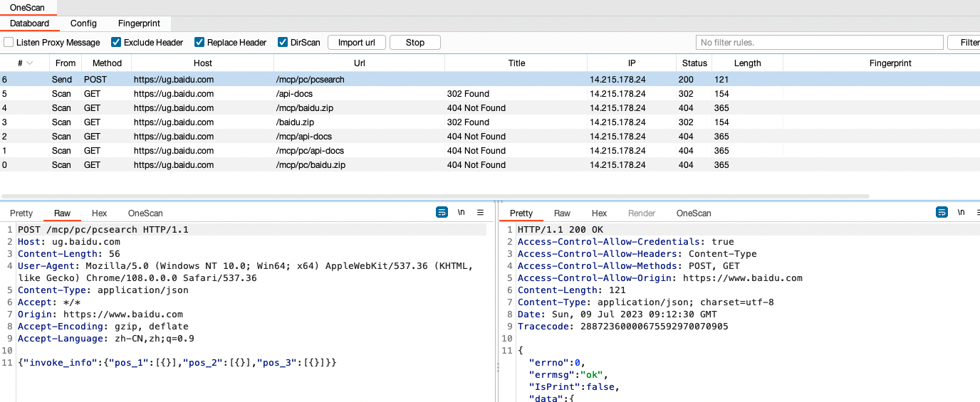Select the row with url /api-docs
Screen dimensions: 980x402
(490, 94)
